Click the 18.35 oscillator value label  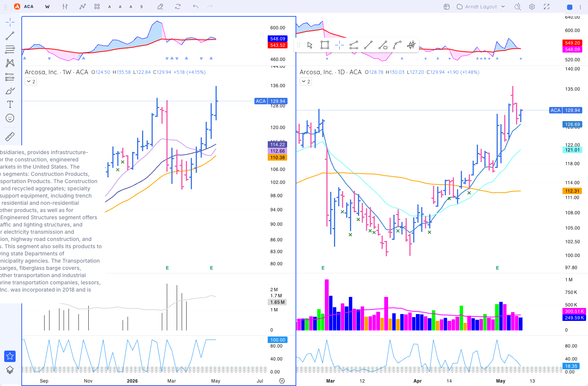tap(571, 366)
